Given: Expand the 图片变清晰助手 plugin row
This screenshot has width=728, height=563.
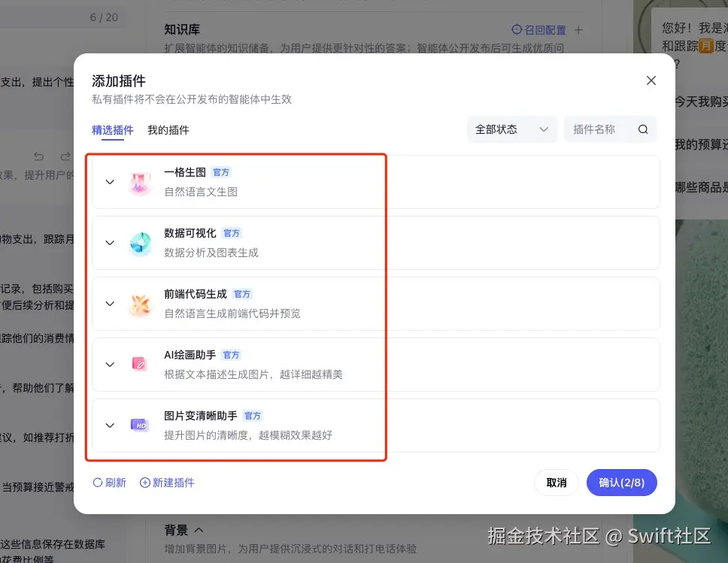Looking at the screenshot, I should [x=110, y=425].
